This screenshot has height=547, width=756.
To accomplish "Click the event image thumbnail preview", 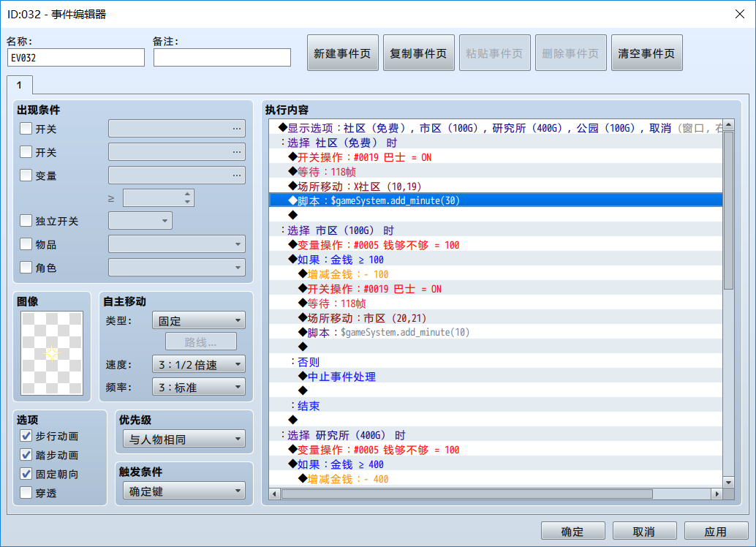I will [52, 353].
